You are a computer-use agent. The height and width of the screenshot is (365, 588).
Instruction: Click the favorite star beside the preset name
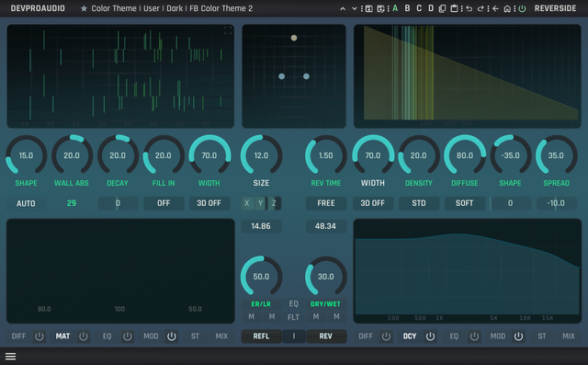pos(84,8)
